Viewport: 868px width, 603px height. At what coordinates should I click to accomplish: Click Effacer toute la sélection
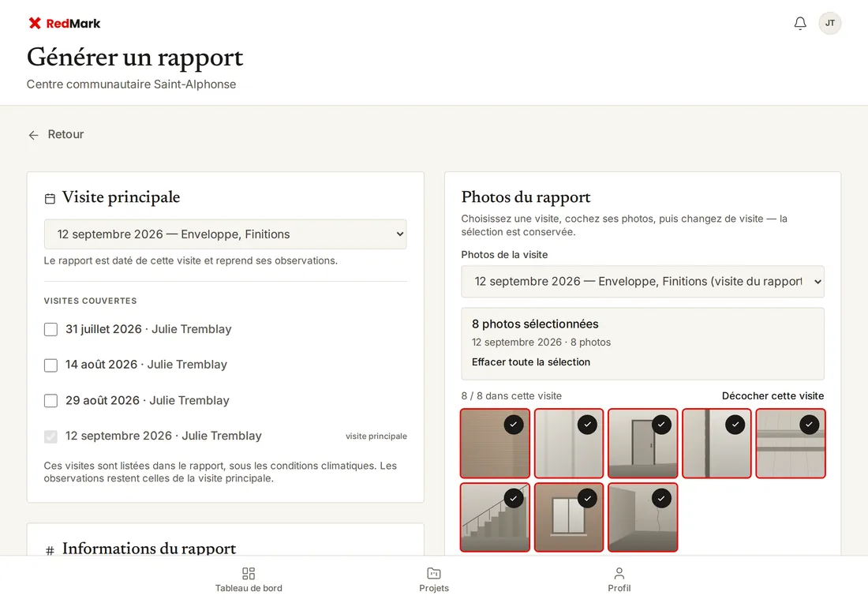pos(531,362)
